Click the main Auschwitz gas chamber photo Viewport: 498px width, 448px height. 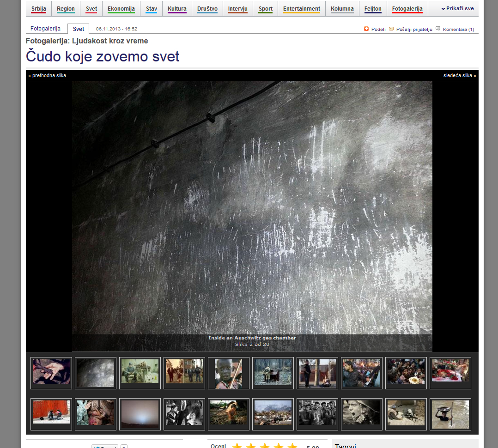coord(252,208)
